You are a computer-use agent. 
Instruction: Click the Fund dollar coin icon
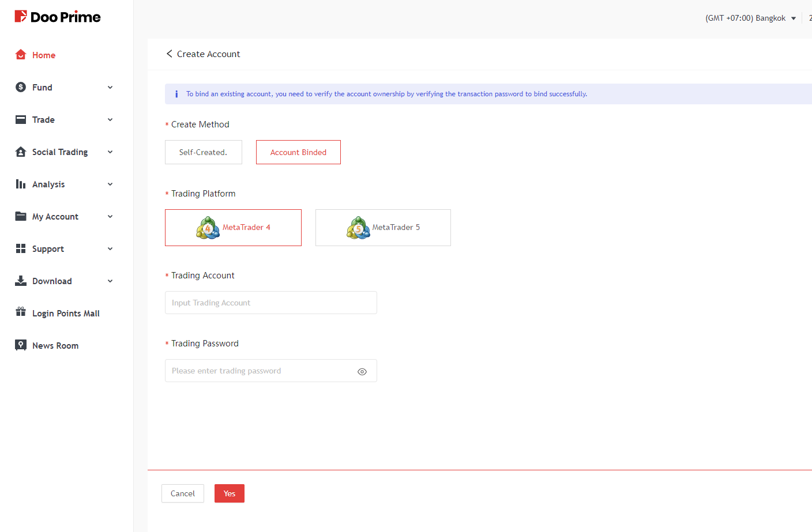[x=21, y=87]
